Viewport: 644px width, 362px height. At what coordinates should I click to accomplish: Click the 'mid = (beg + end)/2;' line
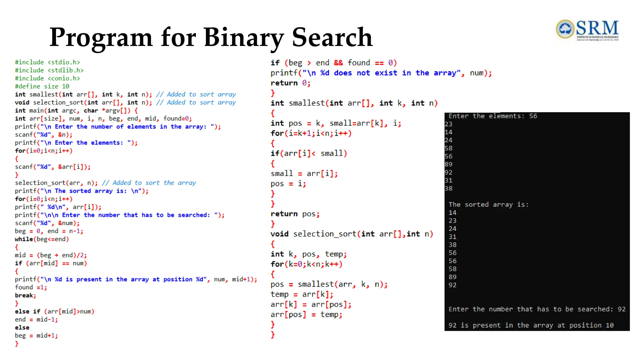coord(51,255)
